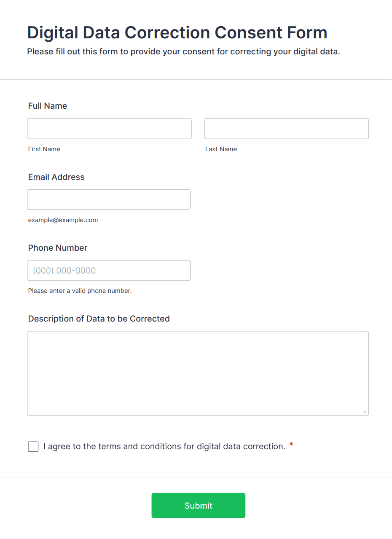Click inside the data description textarea
The image size is (392, 539).
click(x=198, y=373)
